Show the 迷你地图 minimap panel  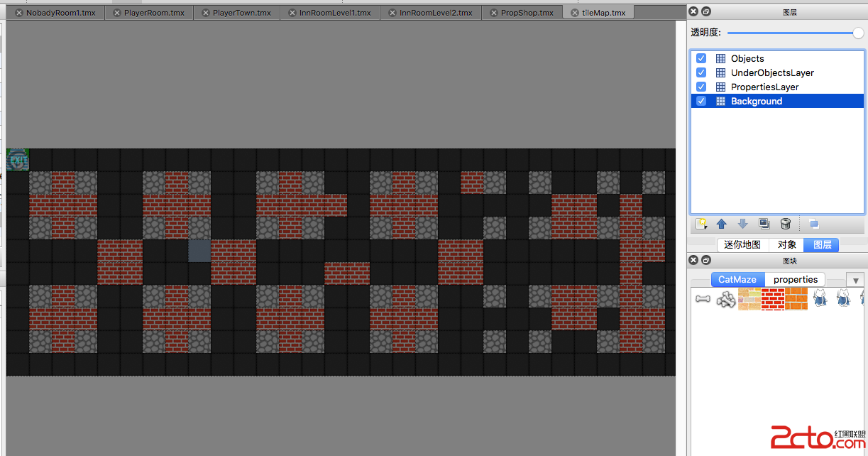point(742,244)
